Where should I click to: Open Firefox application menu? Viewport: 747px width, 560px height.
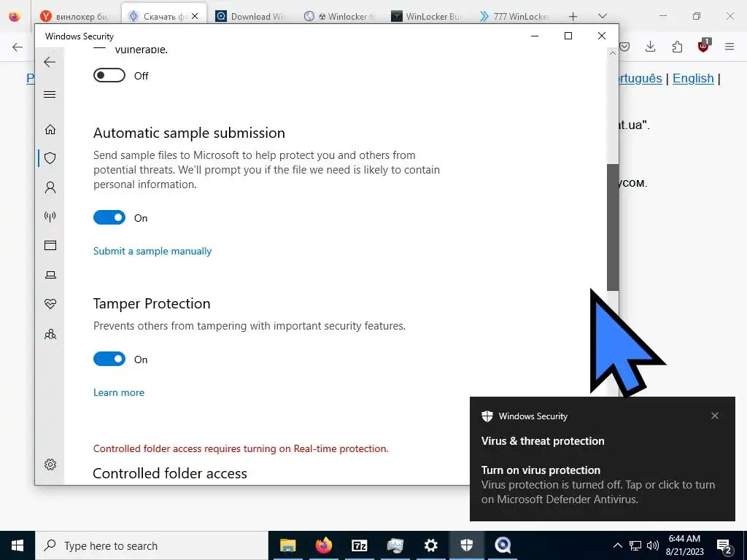(x=729, y=47)
